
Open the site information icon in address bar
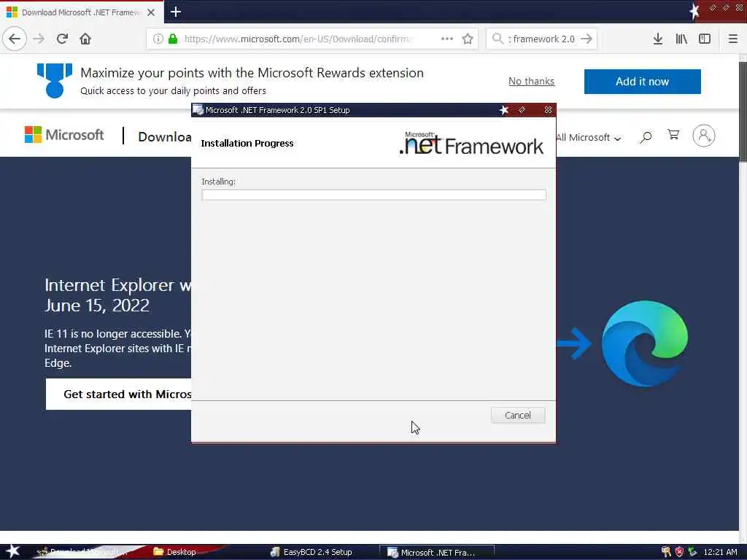tap(158, 39)
